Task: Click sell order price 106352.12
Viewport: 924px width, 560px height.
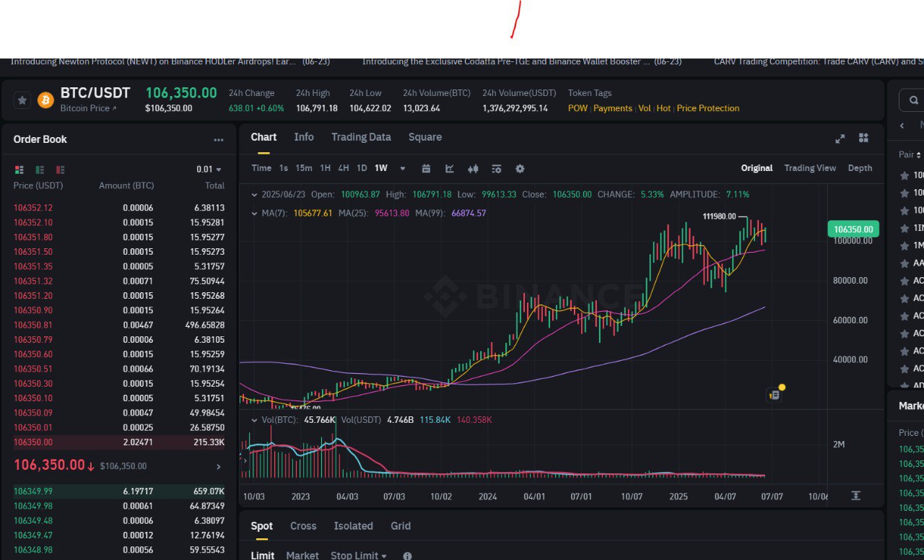Action: coord(33,208)
